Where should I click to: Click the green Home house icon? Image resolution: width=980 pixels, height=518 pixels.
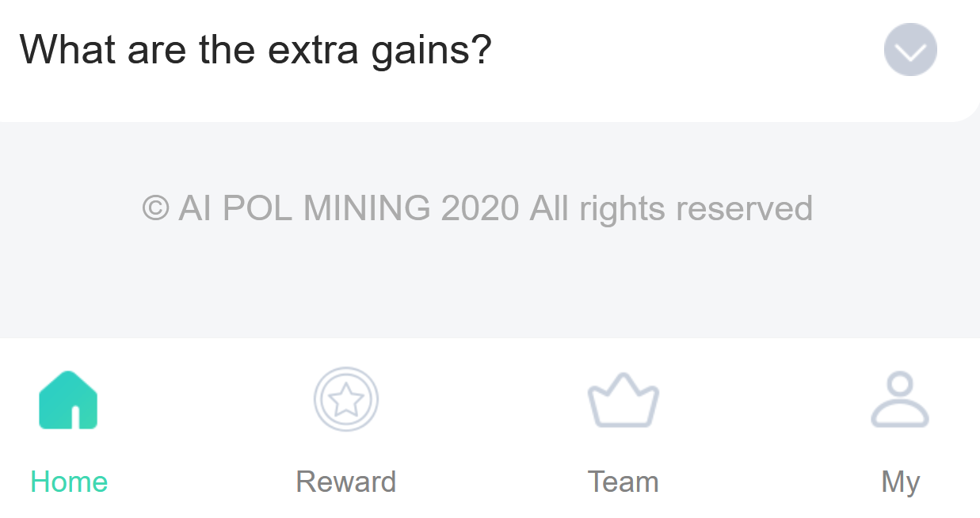tap(68, 400)
